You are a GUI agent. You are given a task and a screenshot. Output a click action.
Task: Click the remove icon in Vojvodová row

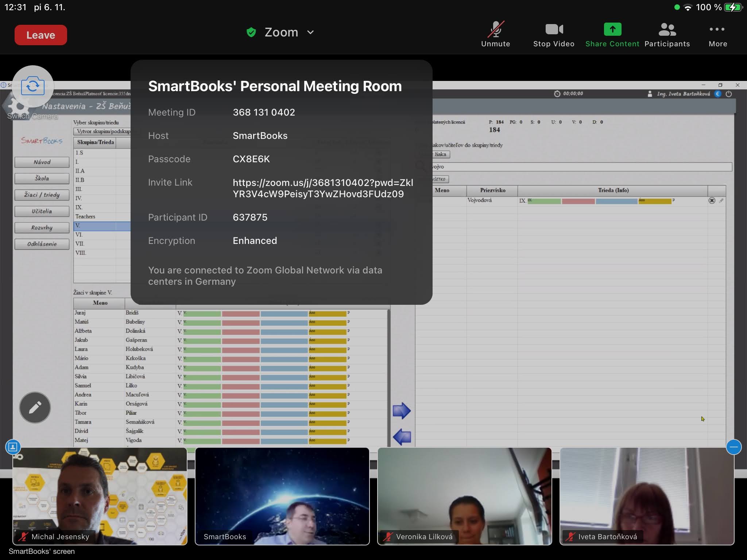712,201
